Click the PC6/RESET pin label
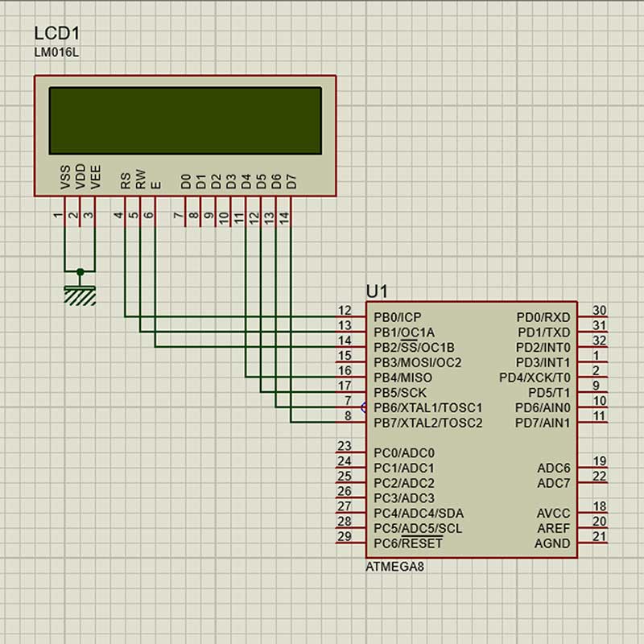The height and width of the screenshot is (644, 644). tap(408, 543)
